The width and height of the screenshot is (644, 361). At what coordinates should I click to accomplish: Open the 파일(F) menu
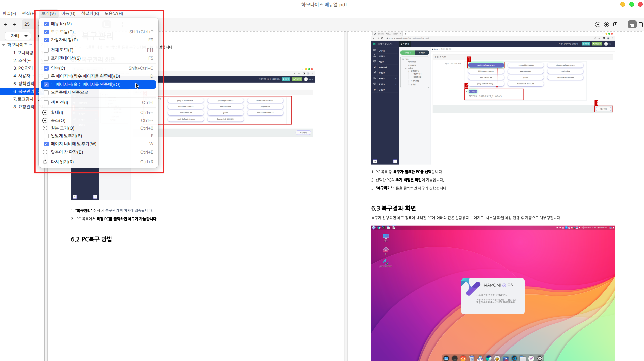pyautogui.click(x=9, y=13)
